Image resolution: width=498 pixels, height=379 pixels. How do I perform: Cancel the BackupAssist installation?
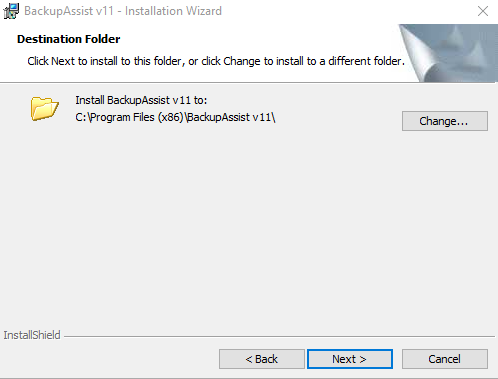445,359
